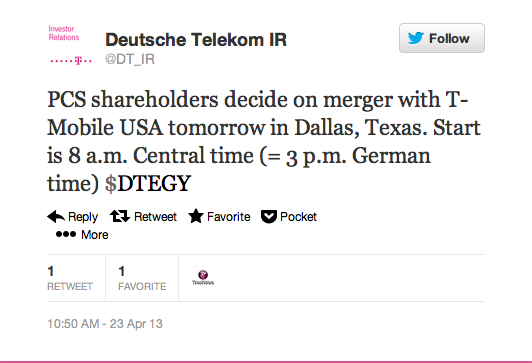Click the Reply text label
Viewport: 532px width, 363px height.
(83, 217)
